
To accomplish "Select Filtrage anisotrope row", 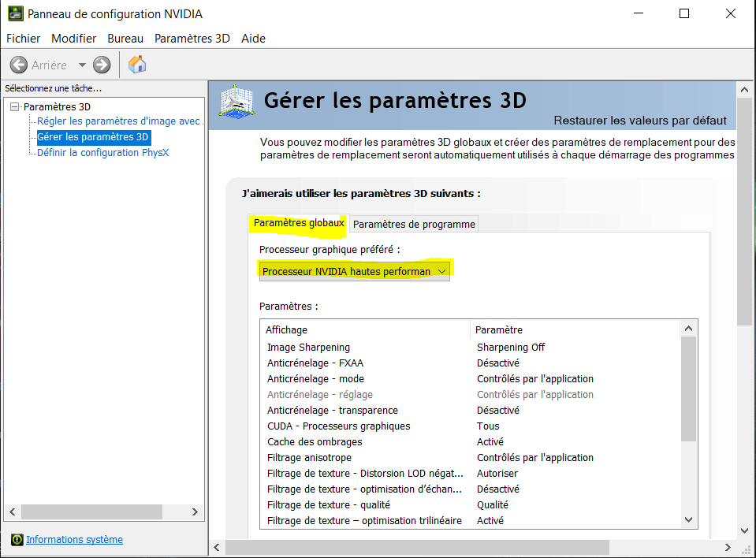I will [x=471, y=458].
